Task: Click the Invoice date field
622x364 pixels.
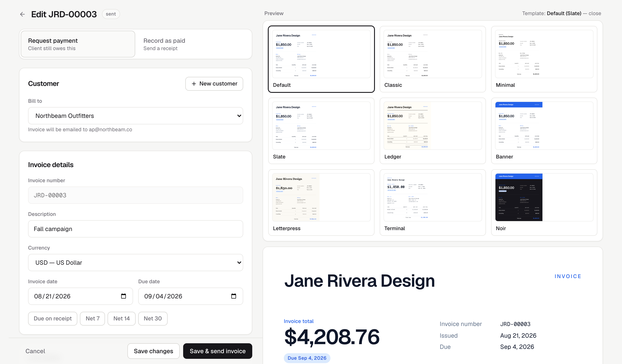Action: tap(81, 296)
